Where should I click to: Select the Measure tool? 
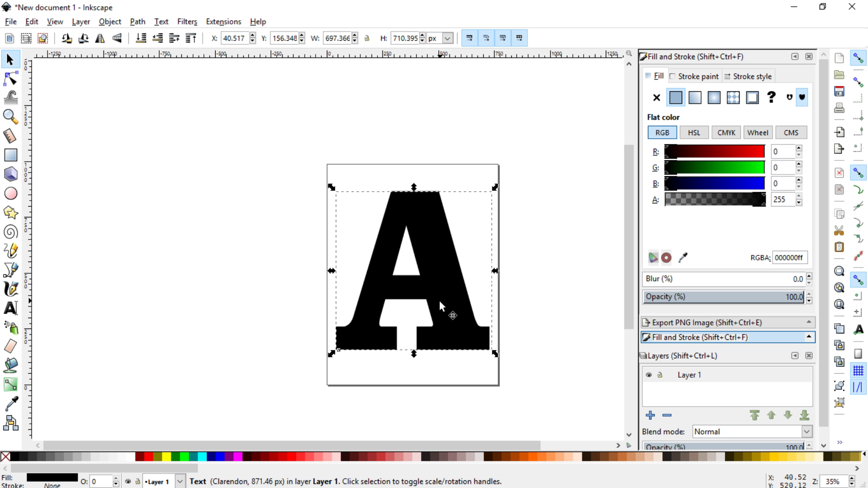pyautogui.click(x=10, y=136)
